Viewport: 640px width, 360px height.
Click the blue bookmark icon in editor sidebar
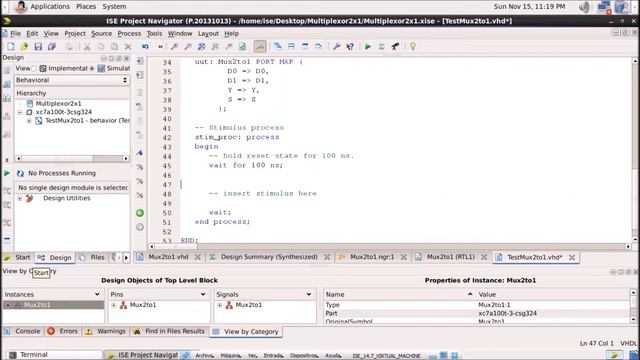140,153
